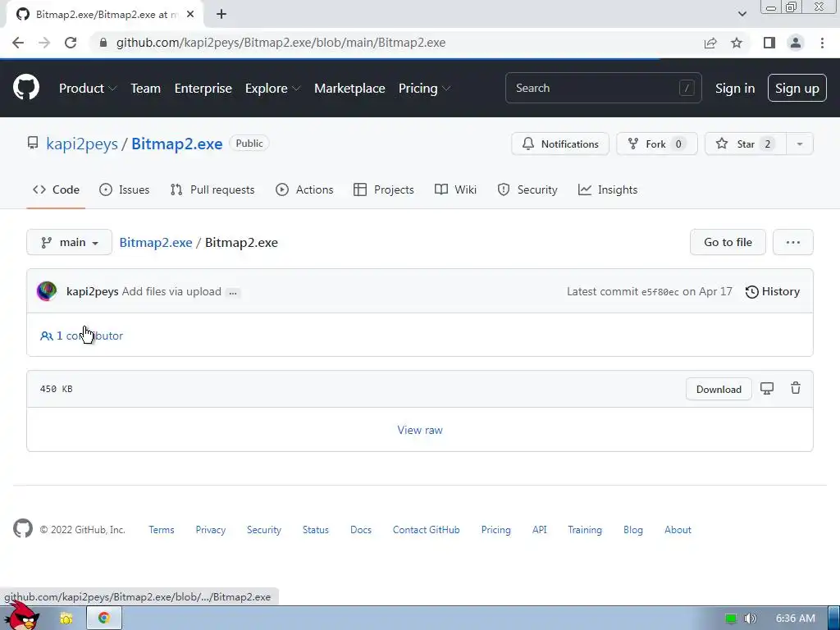Click the browser back arrow
840x630 pixels.
click(x=18, y=43)
